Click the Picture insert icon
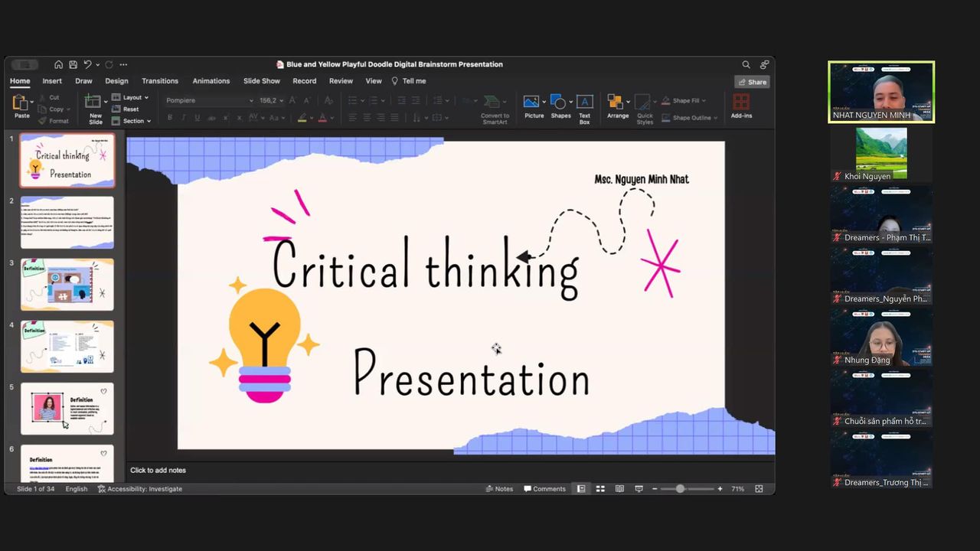This screenshot has width=980, height=551. (x=531, y=102)
